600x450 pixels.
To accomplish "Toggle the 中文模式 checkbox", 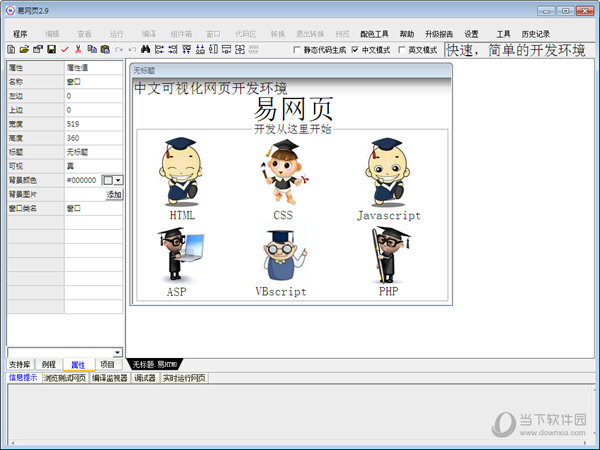I will click(354, 49).
